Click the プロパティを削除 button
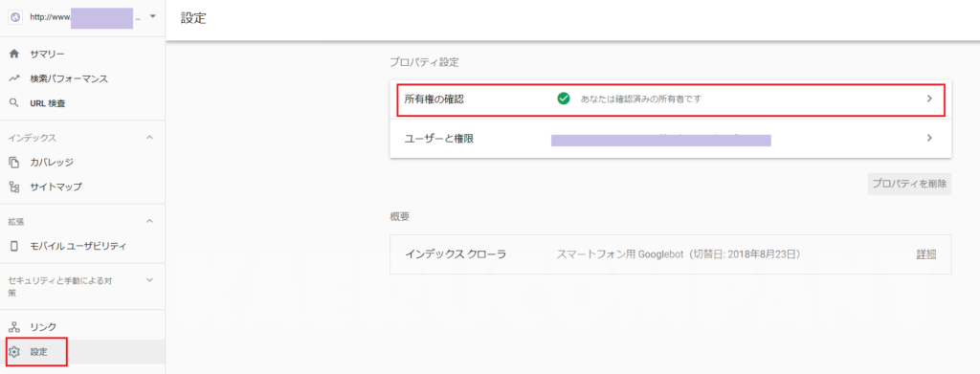 coord(909,185)
